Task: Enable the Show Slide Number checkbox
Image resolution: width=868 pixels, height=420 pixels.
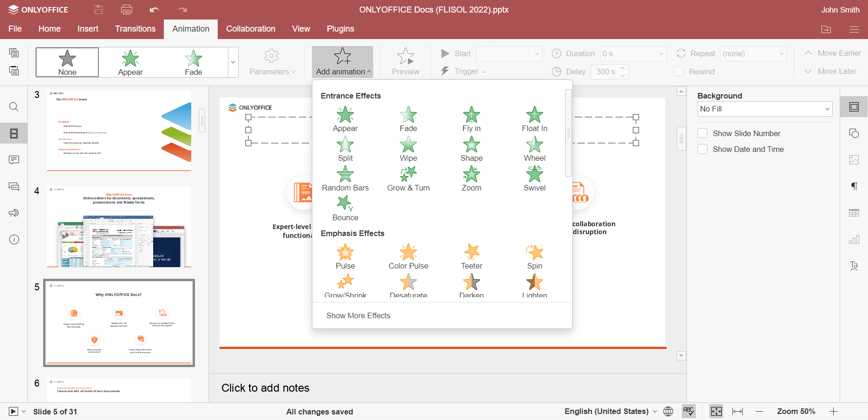Action: click(x=702, y=133)
